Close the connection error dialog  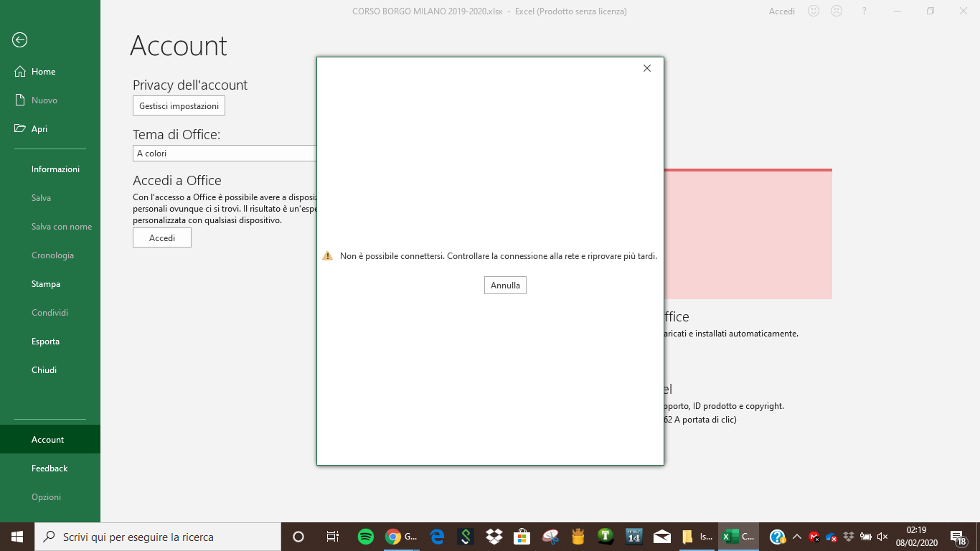pyautogui.click(x=647, y=68)
